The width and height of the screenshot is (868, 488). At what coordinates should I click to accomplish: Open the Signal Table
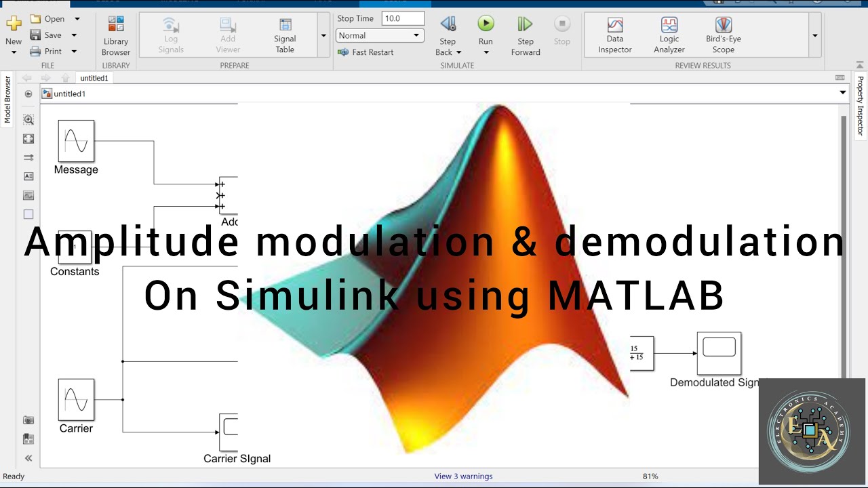pos(285,36)
